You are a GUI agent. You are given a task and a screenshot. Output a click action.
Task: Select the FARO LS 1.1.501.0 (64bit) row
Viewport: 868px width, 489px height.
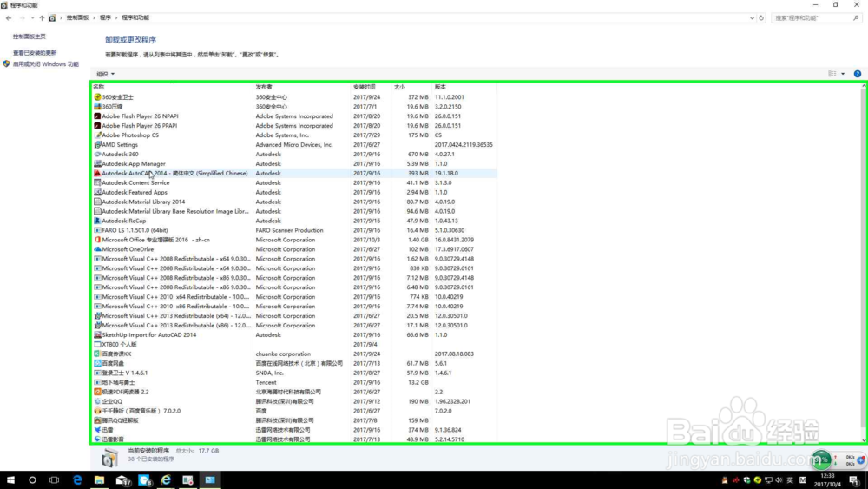coord(294,230)
